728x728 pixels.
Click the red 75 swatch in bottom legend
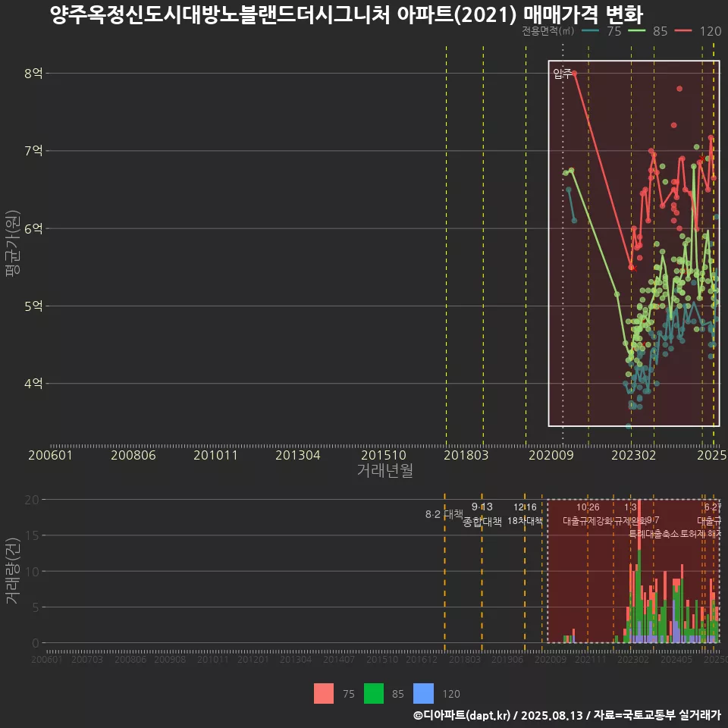click(324, 694)
